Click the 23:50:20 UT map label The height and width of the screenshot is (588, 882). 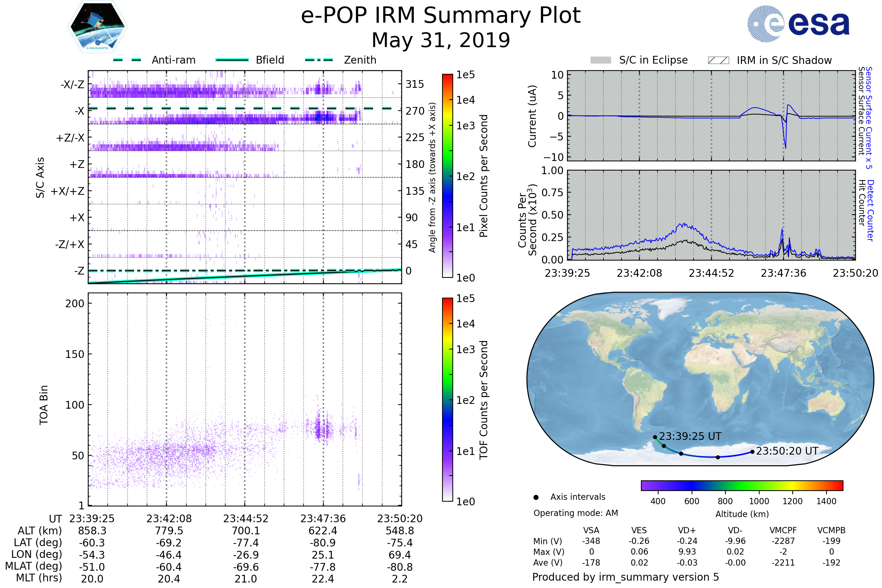point(787,451)
